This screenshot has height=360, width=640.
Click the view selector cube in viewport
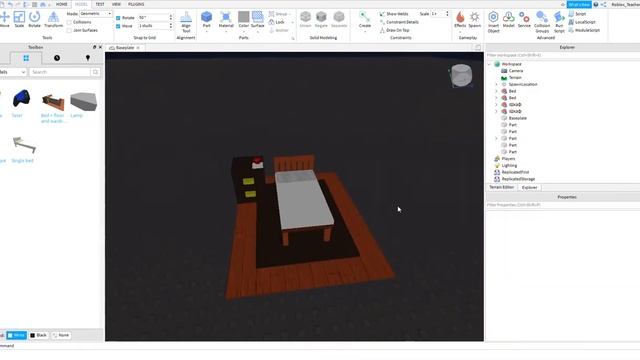pyautogui.click(x=462, y=75)
